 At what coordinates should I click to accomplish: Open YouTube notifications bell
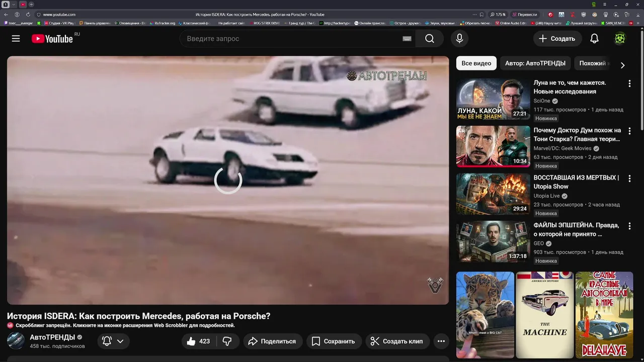pyautogui.click(x=594, y=39)
